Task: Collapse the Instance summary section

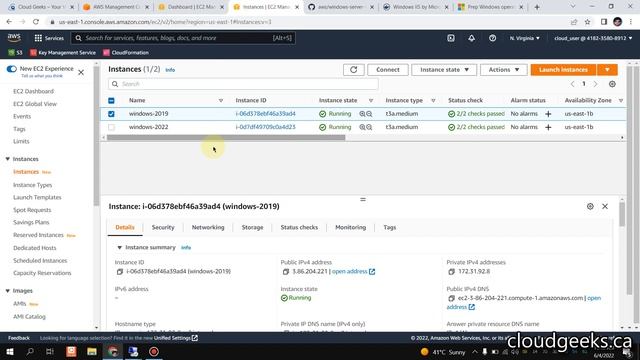Action: pos(119,247)
